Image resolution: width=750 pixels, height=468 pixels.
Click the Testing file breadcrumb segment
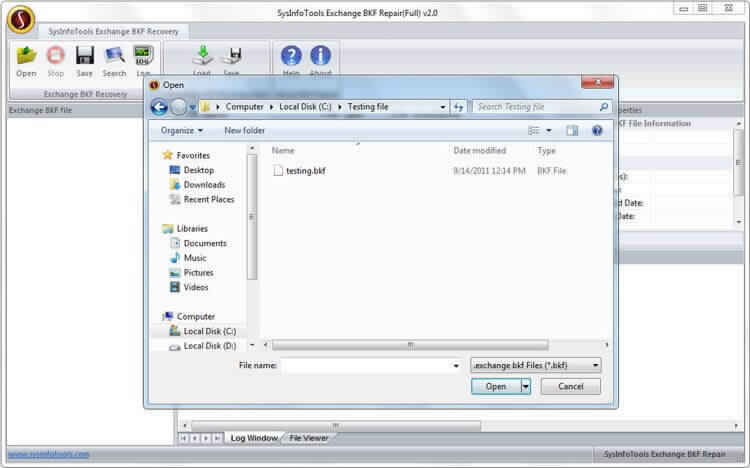pos(368,107)
